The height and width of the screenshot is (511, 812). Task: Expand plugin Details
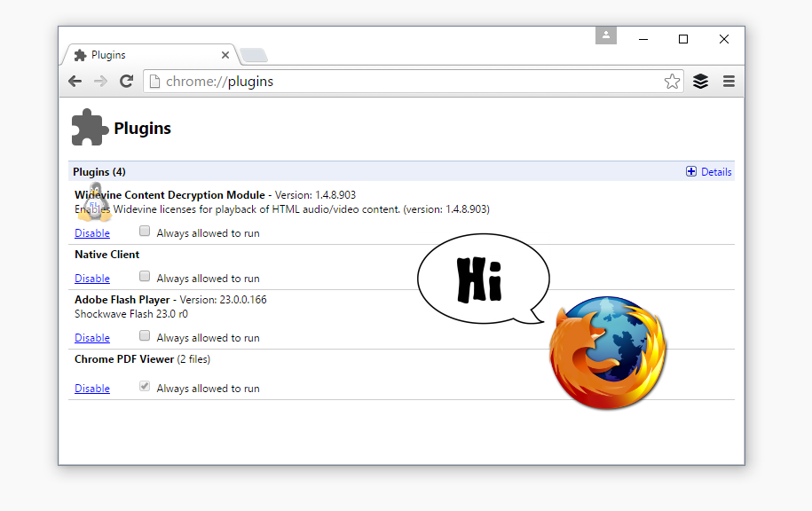click(x=708, y=172)
